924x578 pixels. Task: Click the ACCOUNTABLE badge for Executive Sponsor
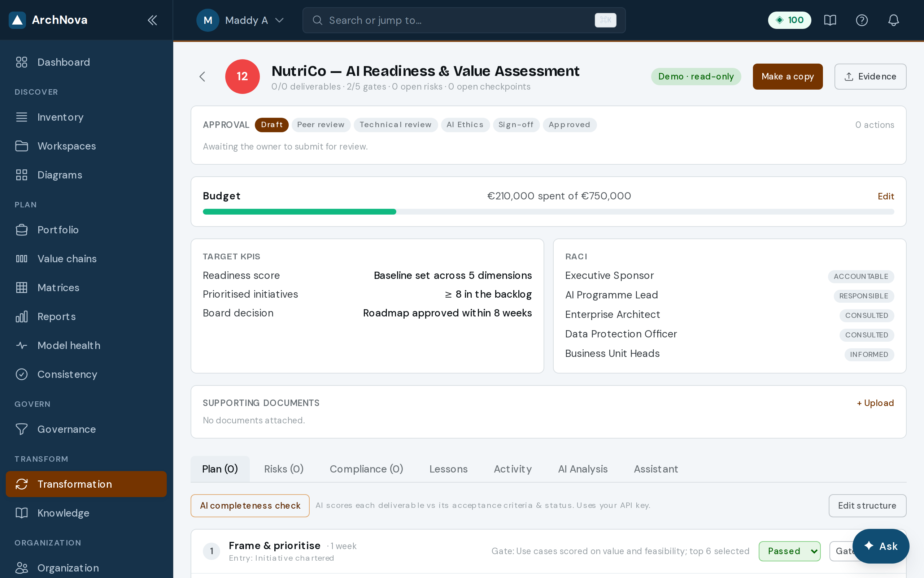coord(860,276)
